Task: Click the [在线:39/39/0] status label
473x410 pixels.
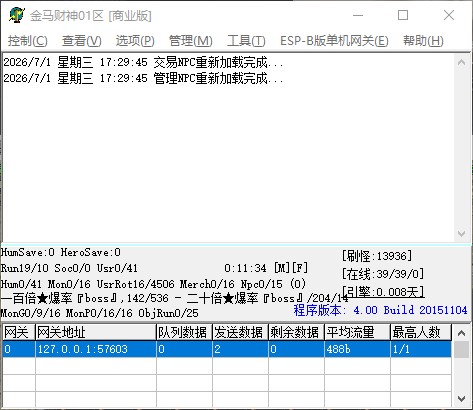Action: [x=383, y=274]
